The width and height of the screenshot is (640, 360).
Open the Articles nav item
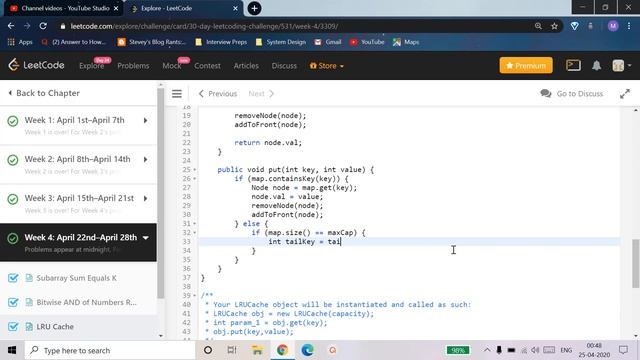(x=246, y=66)
